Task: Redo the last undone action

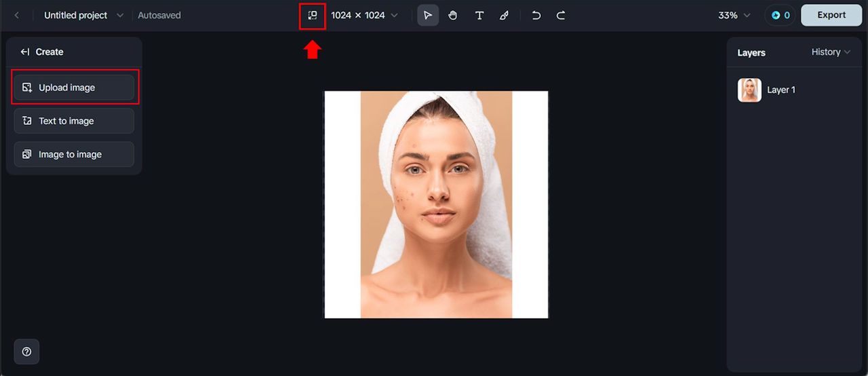Action: [x=561, y=15]
